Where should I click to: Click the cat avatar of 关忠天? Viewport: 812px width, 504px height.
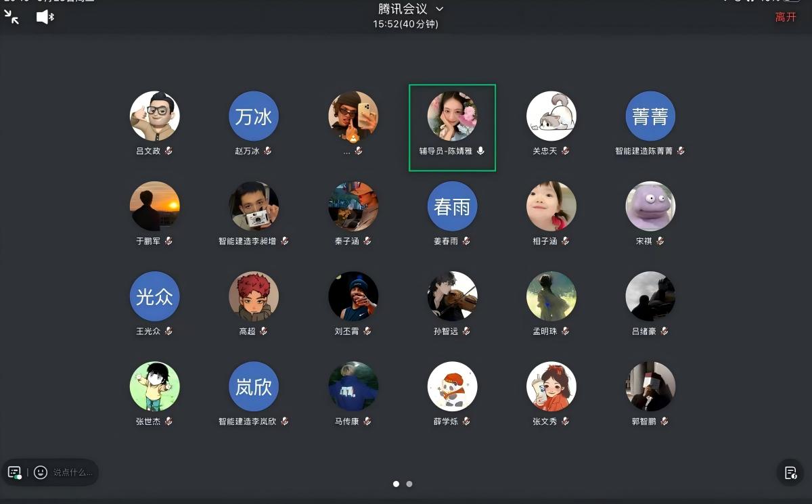(551, 116)
